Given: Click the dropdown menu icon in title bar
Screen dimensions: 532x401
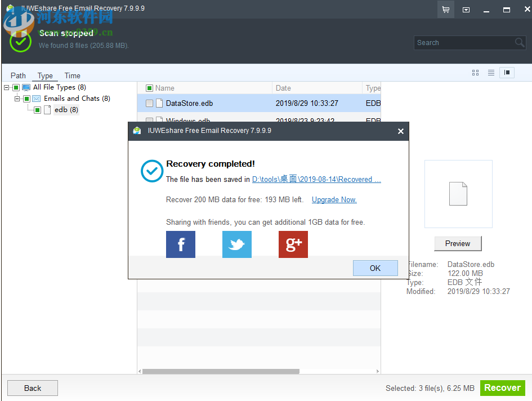Looking at the screenshot, I should [x=466, y=9].
